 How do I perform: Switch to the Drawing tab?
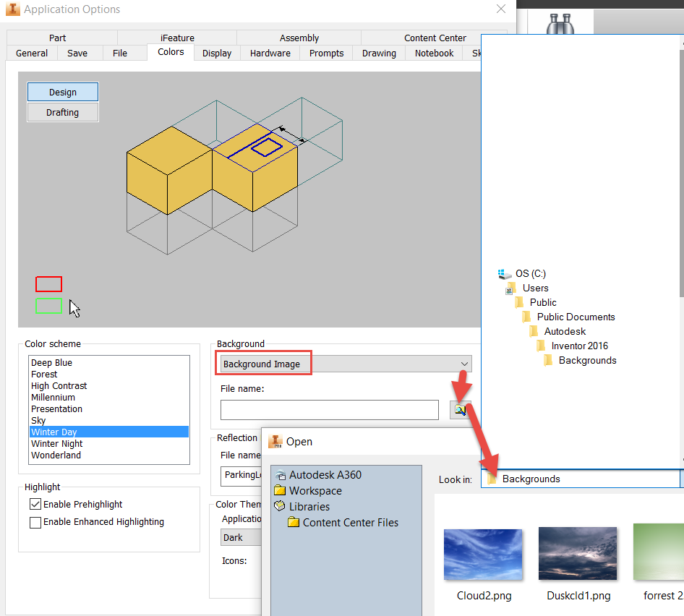coord(379,54)
